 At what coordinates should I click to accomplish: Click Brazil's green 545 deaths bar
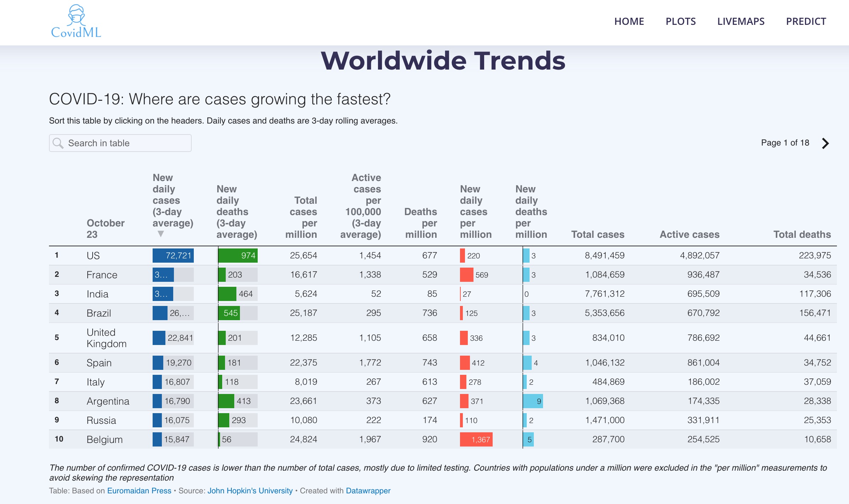[x=229, y=313]
